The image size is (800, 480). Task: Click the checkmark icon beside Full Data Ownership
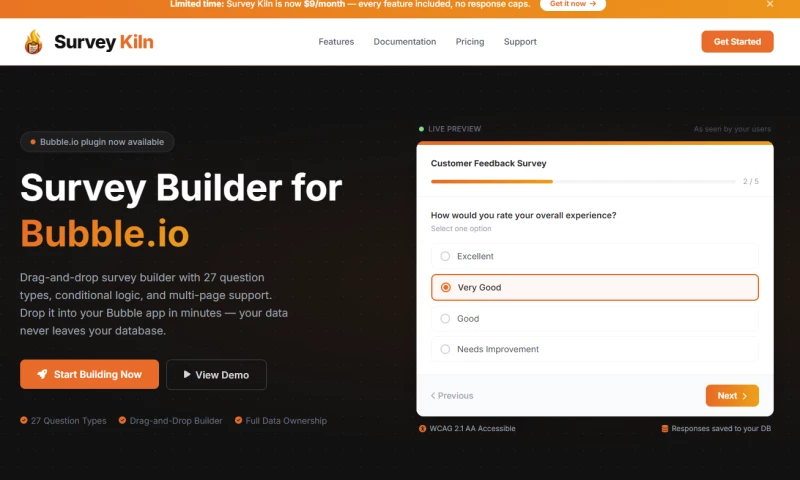click(238, 420)
